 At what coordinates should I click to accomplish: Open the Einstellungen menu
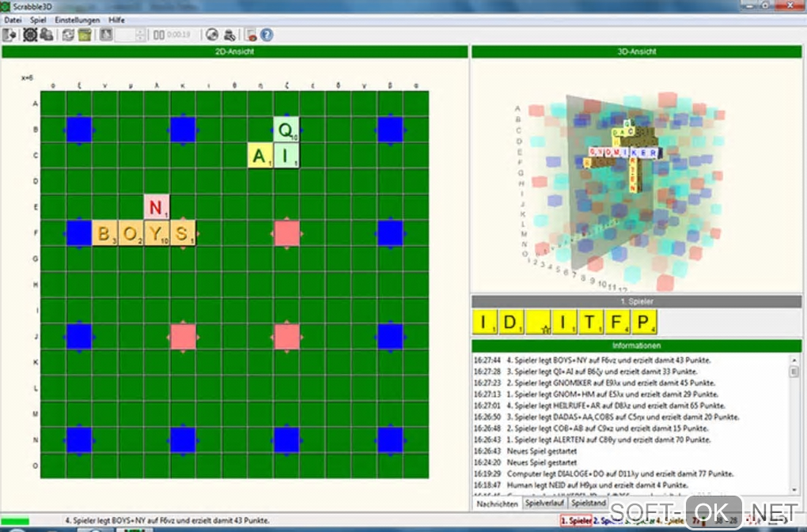pyautogui.click(x=78, y=20)
